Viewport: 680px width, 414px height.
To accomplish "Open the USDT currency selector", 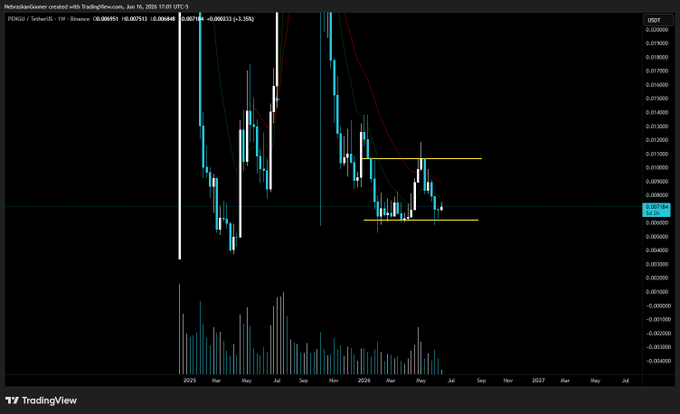I will [658, 20].
